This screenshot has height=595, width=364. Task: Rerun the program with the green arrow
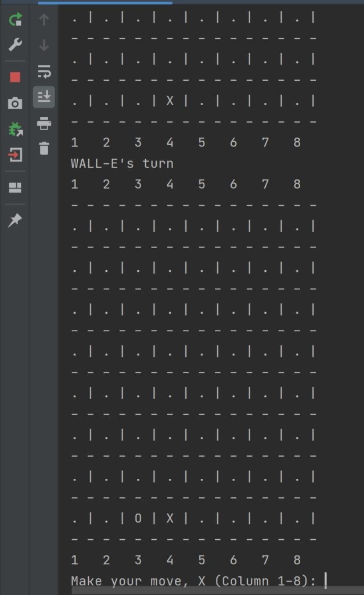coord(15,20)
